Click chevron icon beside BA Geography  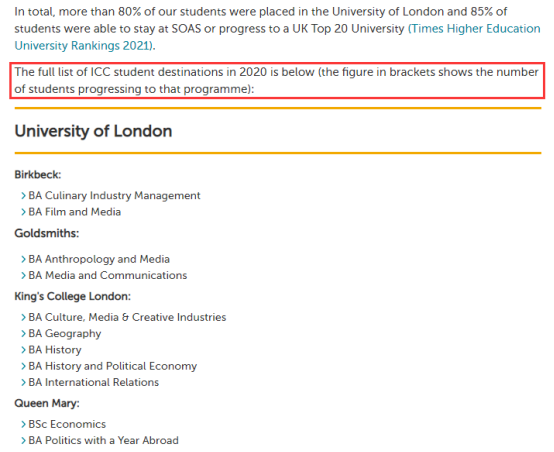click(23, 333)
